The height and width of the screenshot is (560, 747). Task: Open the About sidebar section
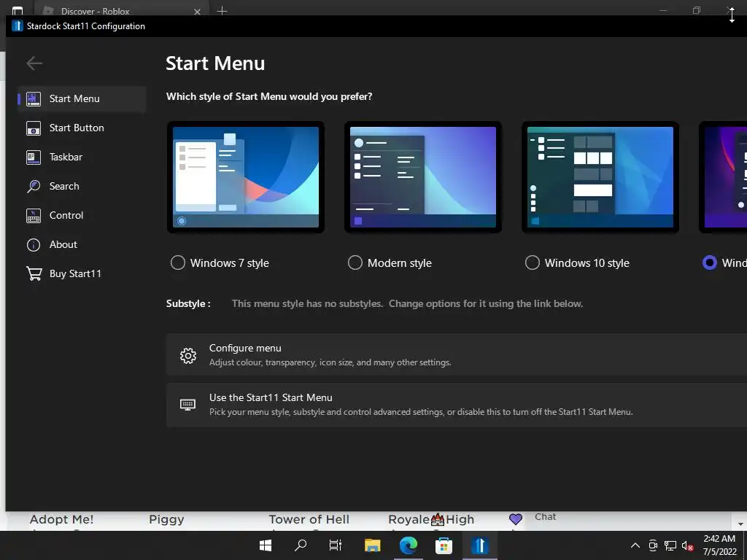(82, 244)
